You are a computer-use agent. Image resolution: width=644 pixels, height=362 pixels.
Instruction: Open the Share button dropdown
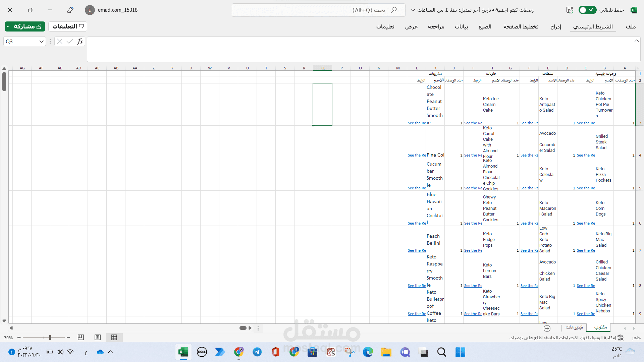point(8,26)
